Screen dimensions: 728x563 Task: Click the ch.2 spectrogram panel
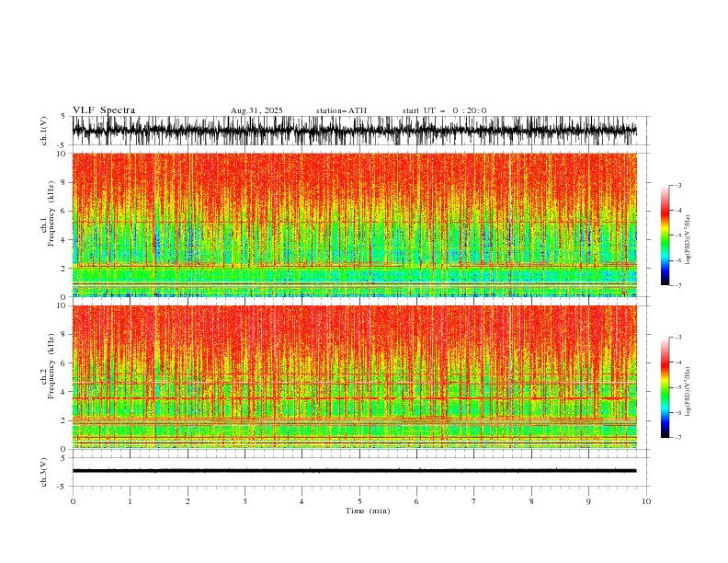[x=355, y=377]
